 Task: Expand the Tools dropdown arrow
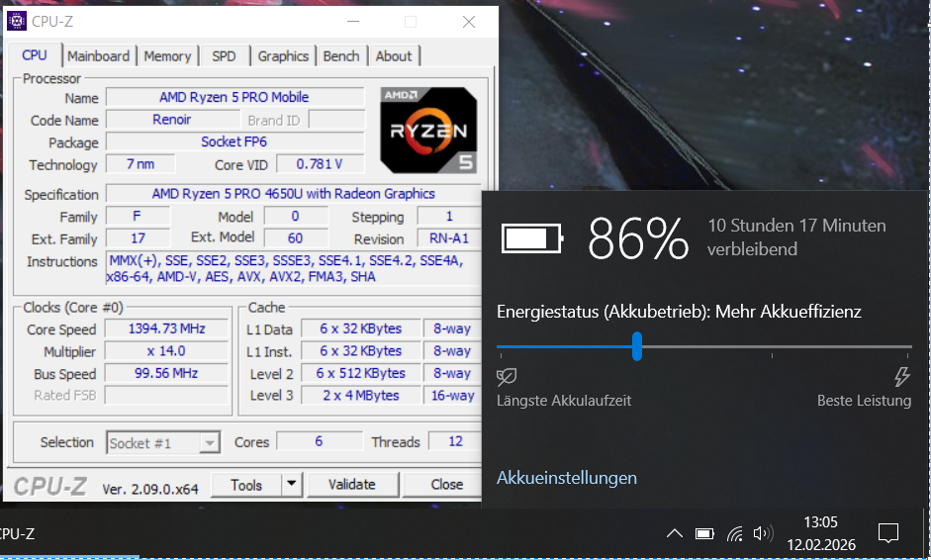point(292,485)
